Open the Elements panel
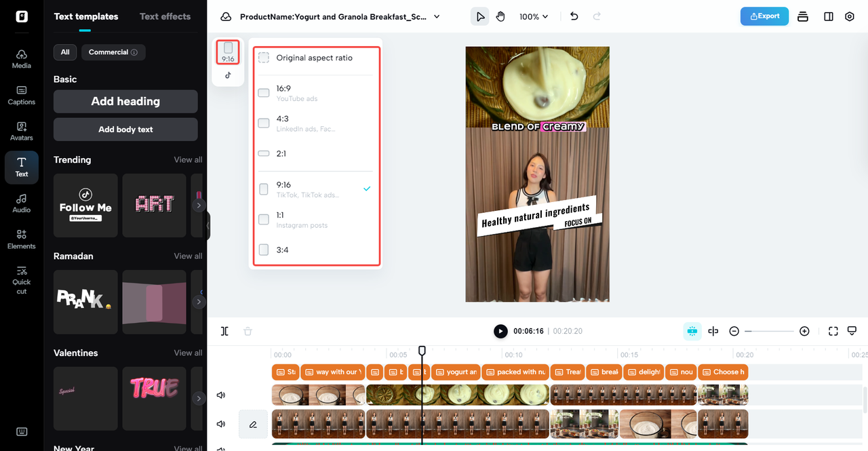Image resolution: width=868 pixels, height=451 pixels. [x=21, y=239]
